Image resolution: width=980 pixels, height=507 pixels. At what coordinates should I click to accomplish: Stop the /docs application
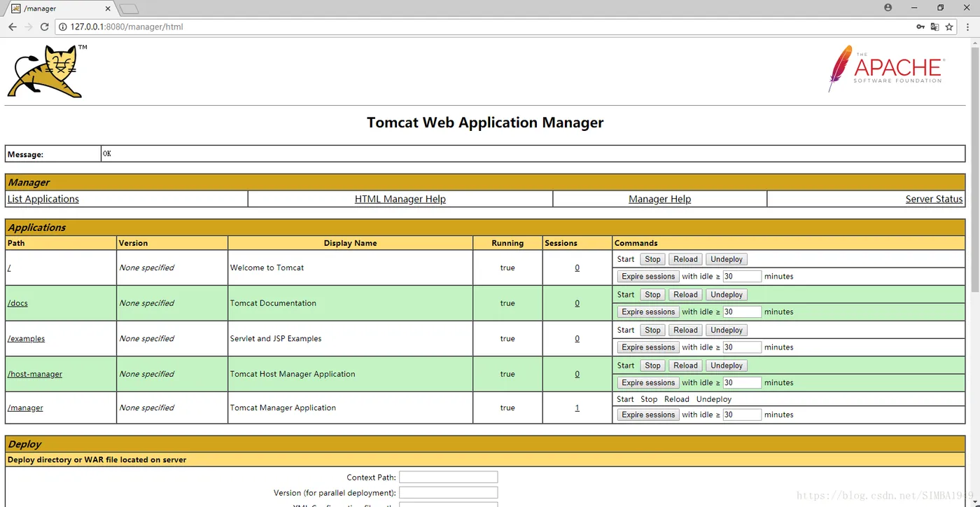click(x=653, y=295)
